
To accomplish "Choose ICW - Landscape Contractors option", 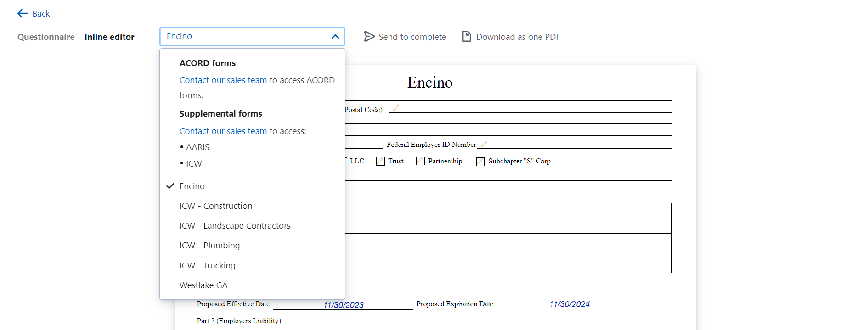I will tap(235, 226).
